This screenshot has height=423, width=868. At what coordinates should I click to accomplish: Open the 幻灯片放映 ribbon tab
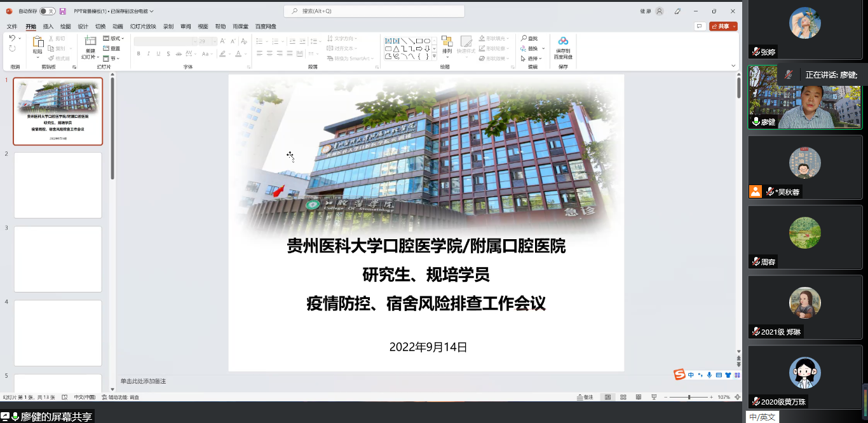point(143,27)
